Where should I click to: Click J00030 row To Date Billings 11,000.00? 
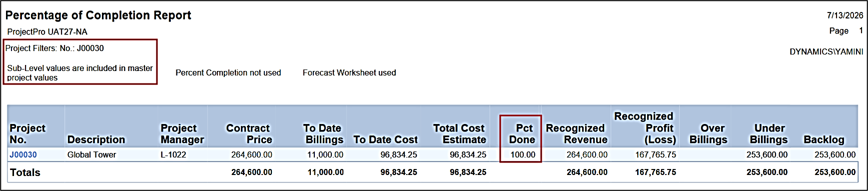click(325, 155)
